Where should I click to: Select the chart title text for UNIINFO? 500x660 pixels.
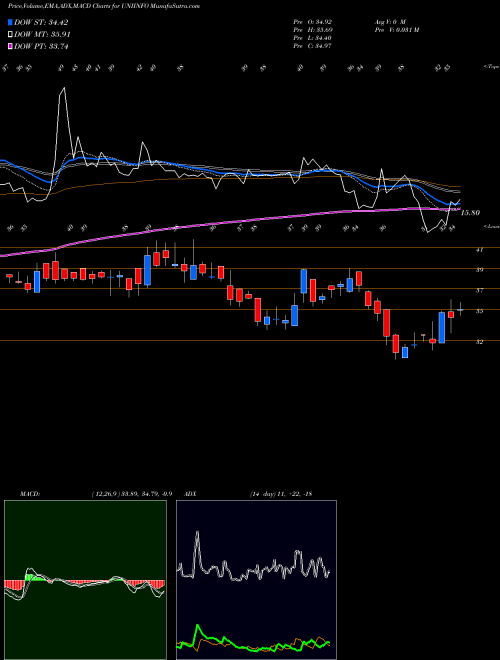104,6
